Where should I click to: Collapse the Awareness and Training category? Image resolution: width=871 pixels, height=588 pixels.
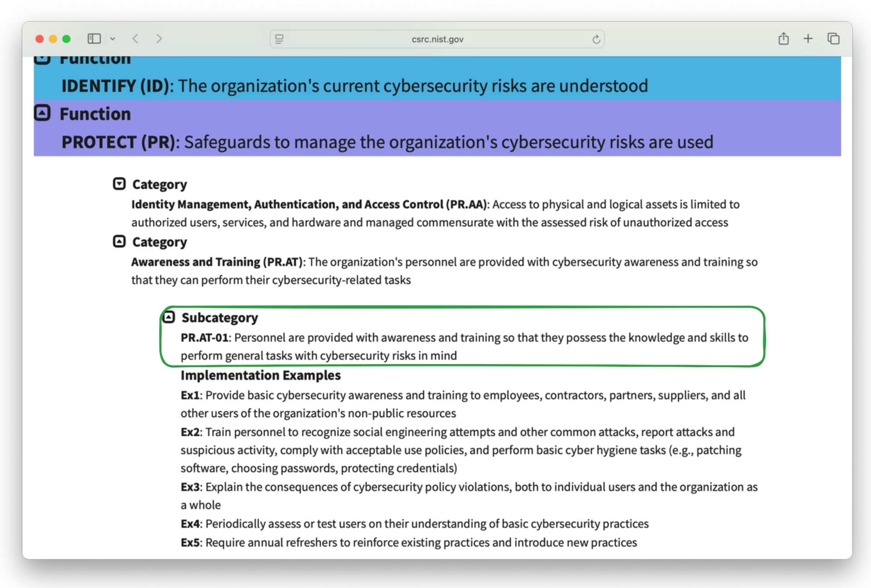pyautogui.click(x=119, y=241)
